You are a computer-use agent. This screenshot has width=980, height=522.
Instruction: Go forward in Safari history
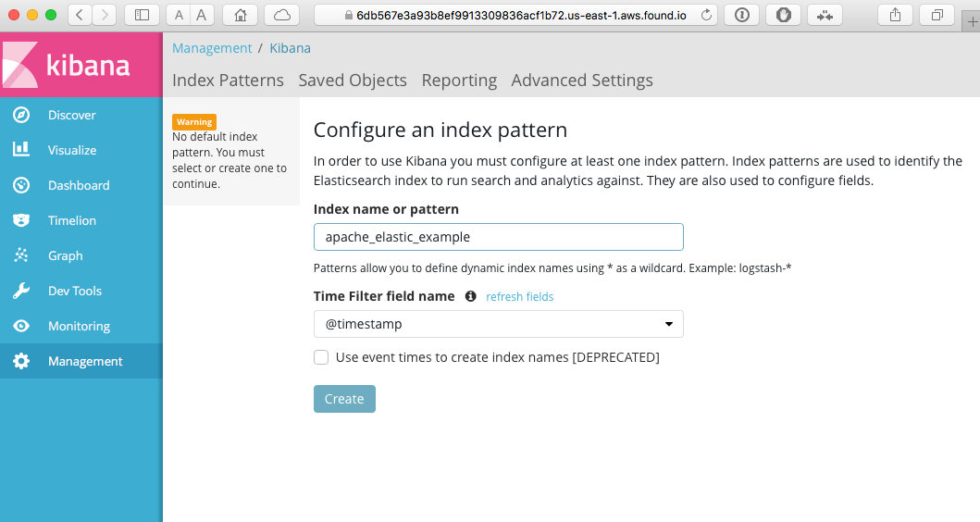tap(105, 15)
